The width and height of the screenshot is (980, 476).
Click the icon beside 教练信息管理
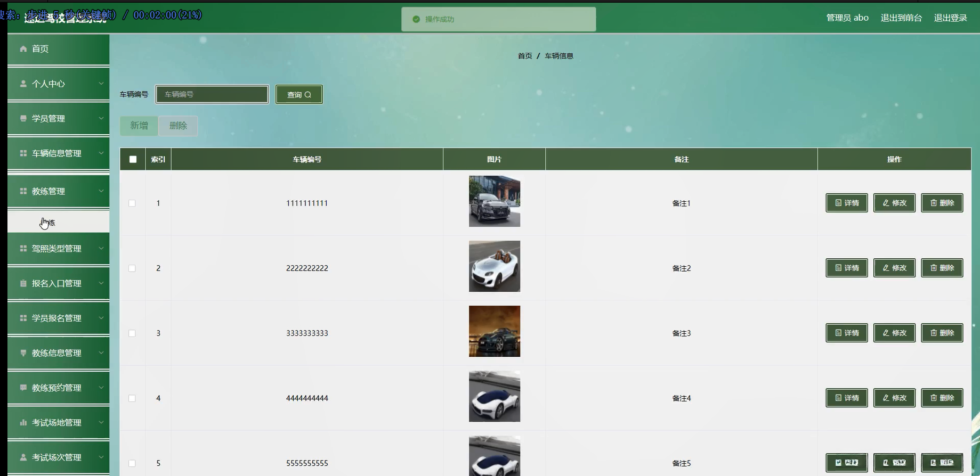click(x=23, y=353)
